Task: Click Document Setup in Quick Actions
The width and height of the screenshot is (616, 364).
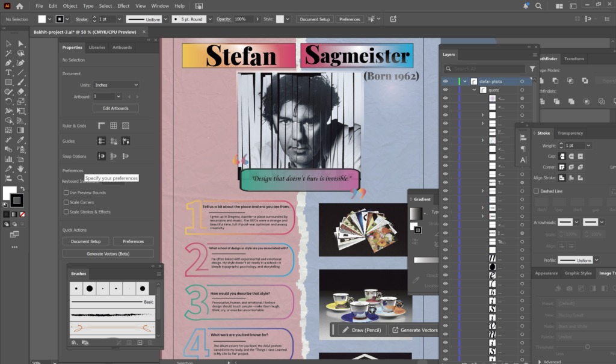Action: point(86,241)
